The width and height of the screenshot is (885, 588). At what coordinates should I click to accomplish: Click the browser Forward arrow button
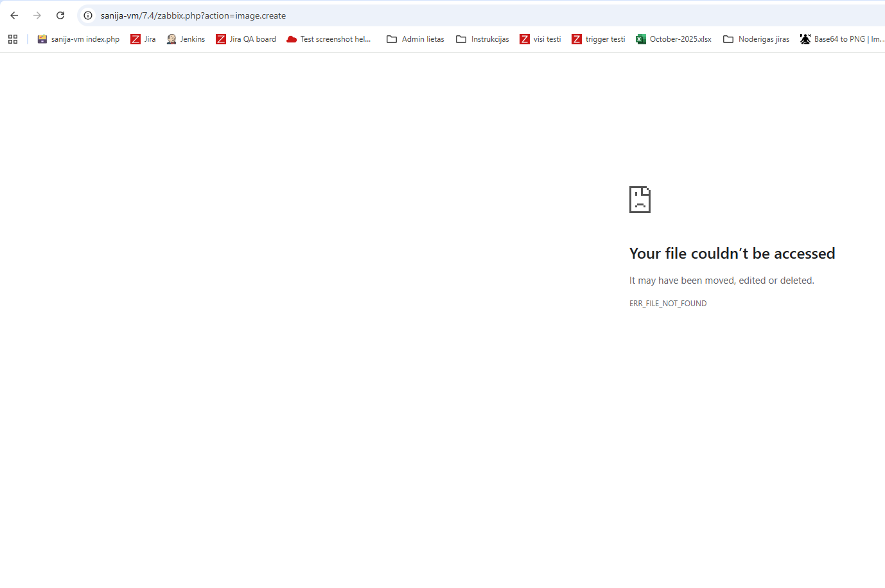[37, 15]
